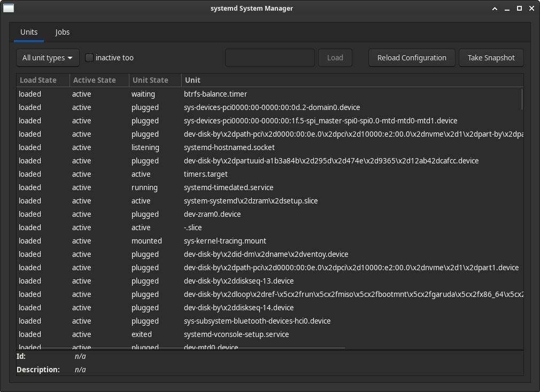Click the unit name text input field
Viewport: 540px width, 392px height.
[x=269, y=58]
